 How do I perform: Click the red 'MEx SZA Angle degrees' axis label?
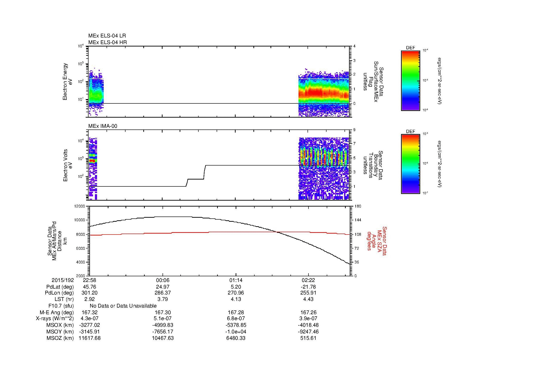[x=377, y=241]
